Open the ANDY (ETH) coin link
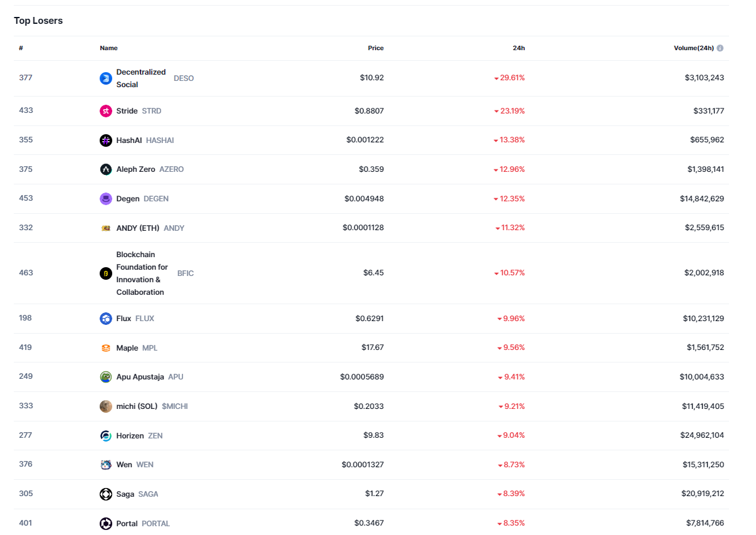This screenshot has height=535, width=756. [x=138, y=228]
